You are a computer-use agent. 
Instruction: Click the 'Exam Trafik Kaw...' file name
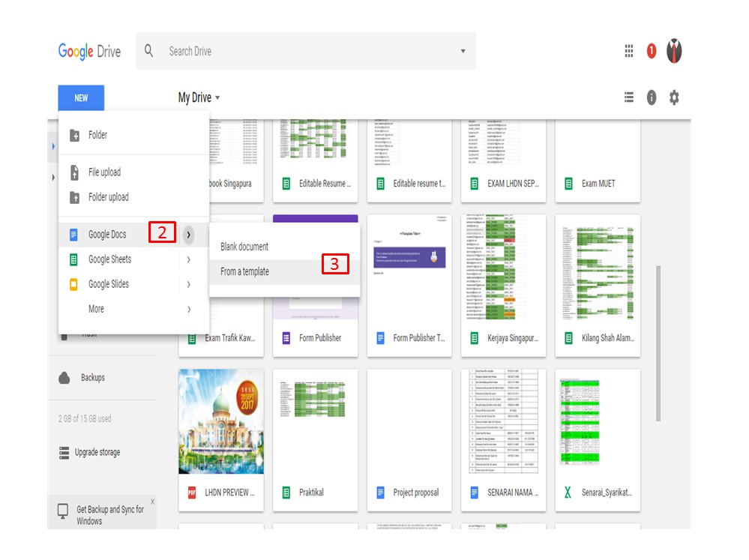[x=229, y=338]
